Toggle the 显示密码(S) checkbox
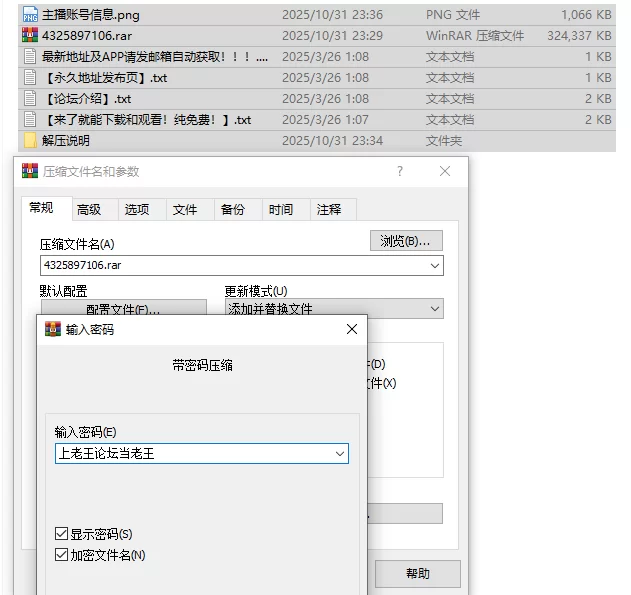 [61, 534]
